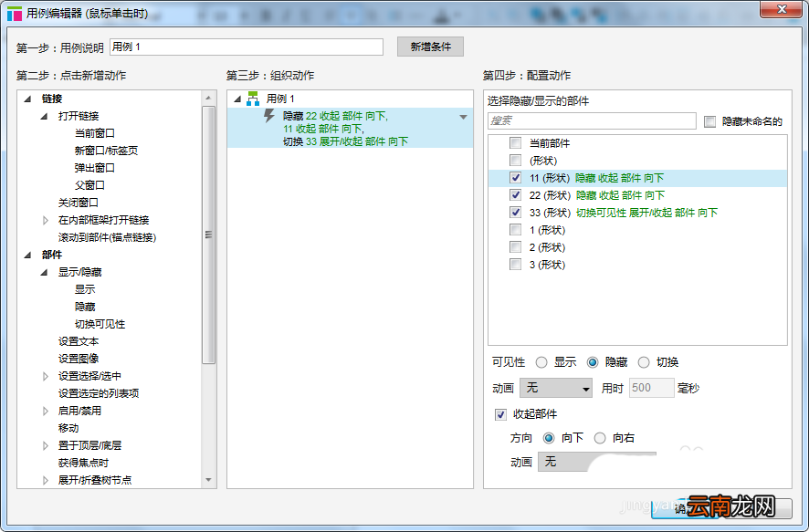
Task: Open the 动画 dropdown showing 无
Action: click(x=556, y=388)
